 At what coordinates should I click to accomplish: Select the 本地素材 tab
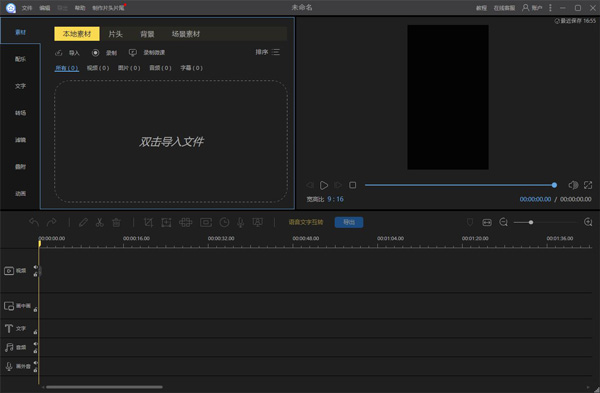[77, 34]
